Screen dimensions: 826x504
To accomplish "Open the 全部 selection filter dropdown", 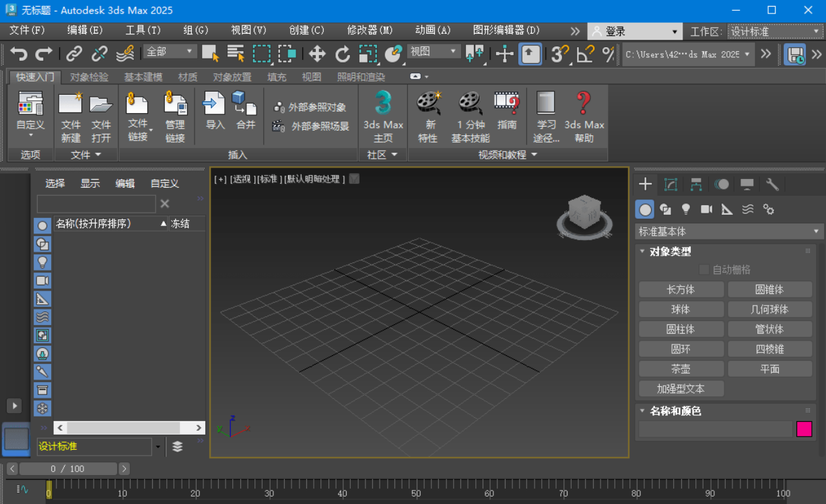I will point(170,52).
